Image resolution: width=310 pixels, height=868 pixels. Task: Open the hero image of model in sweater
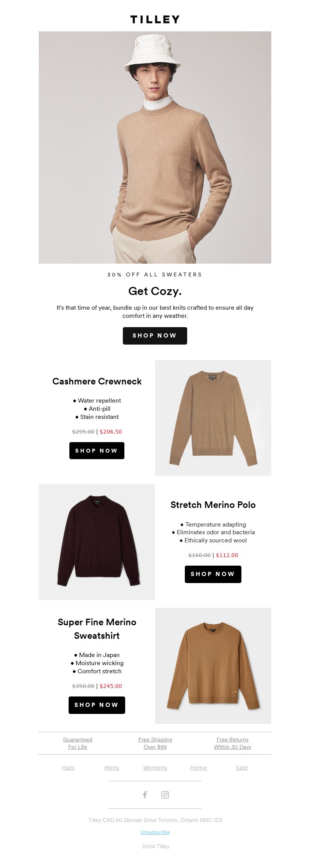pos(155,148)
